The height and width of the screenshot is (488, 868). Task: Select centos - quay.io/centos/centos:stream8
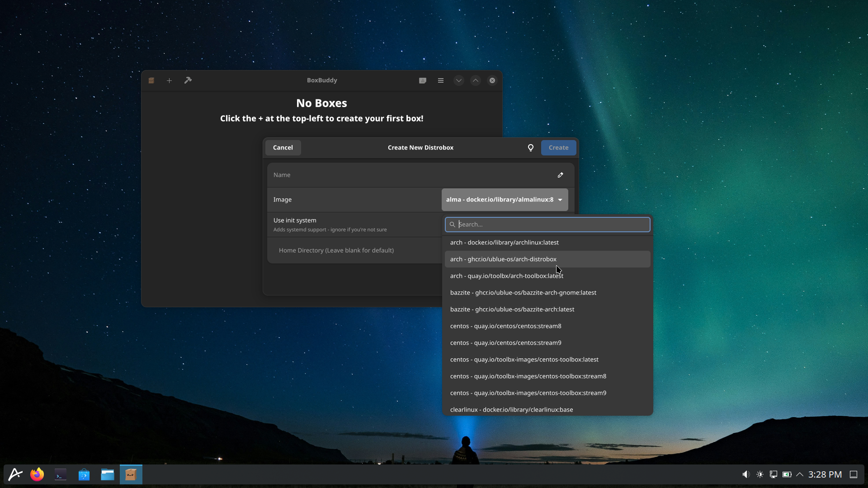point(547,326)
